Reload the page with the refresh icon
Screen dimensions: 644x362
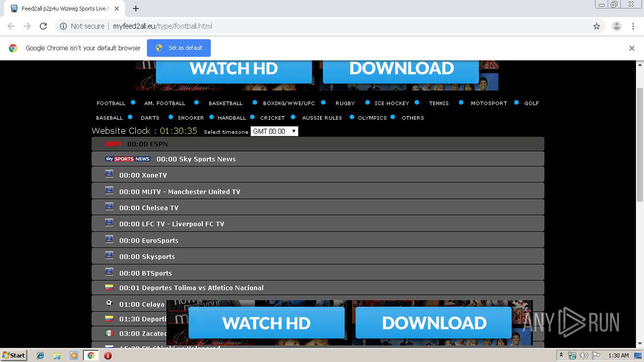[43, 26]
